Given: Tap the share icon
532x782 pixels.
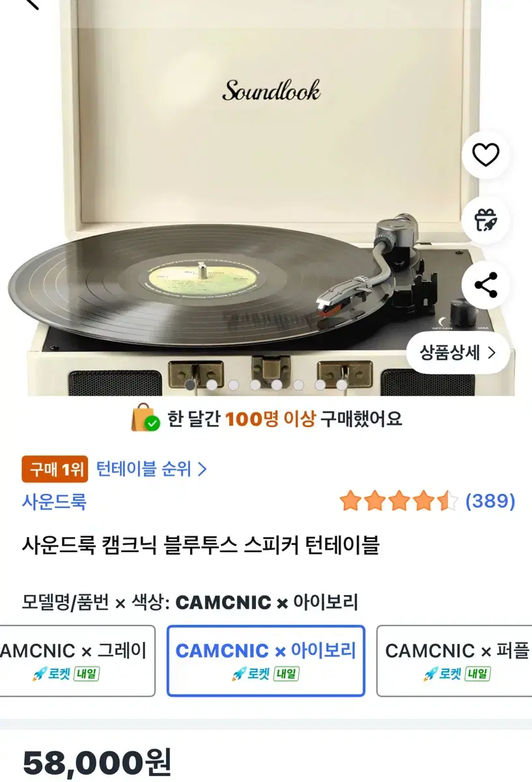Looking at the screenshot, I should pos(485,285).
